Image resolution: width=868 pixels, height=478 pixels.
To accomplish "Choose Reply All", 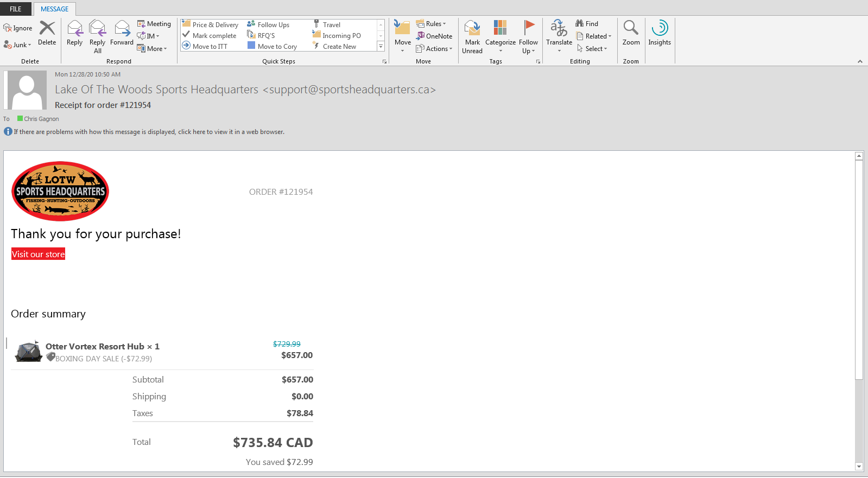I will coord(98,37).
